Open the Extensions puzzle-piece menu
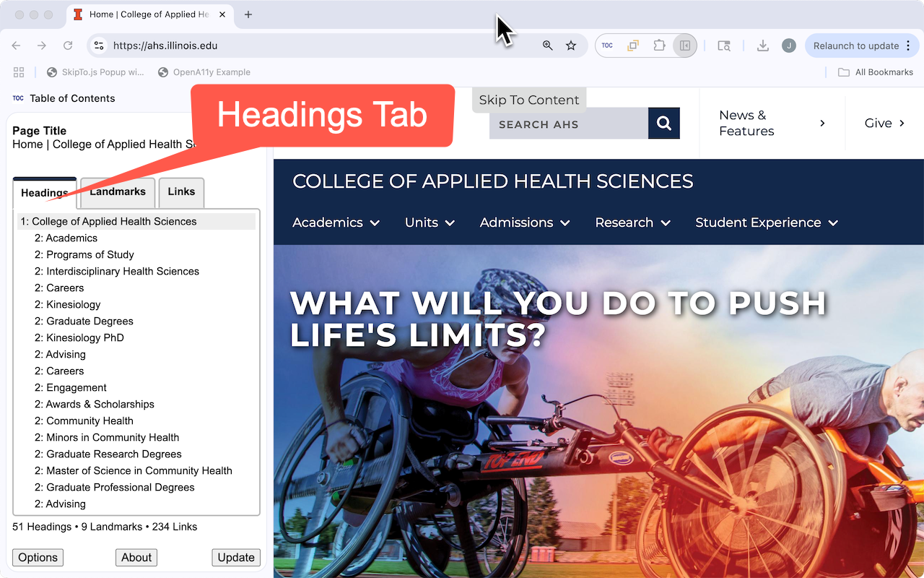The height and width of the screenshot is (578, 924). [659, 46]
